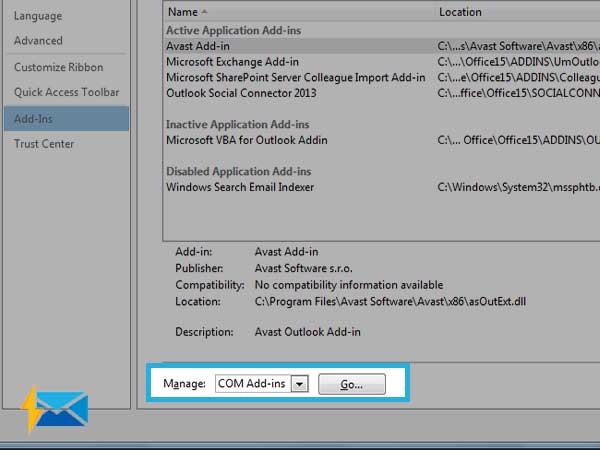Click the Outlook Social Connector location cell
The height and width of the screenshot is (450, 600).
pos(518,93)
